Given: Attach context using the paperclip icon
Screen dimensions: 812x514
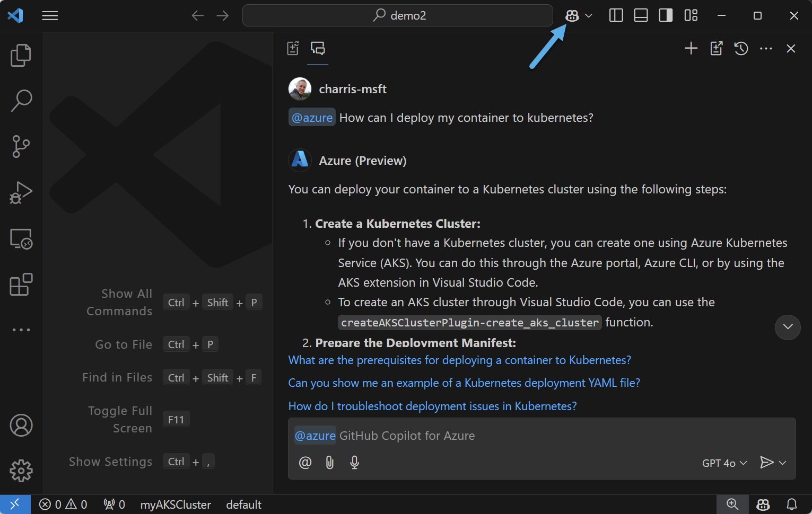Looking at the screenshot, I should (329, 462).
